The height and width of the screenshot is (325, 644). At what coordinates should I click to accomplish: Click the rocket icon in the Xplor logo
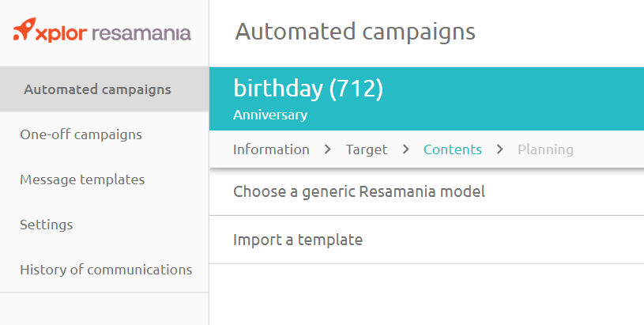tap(24, 32)
